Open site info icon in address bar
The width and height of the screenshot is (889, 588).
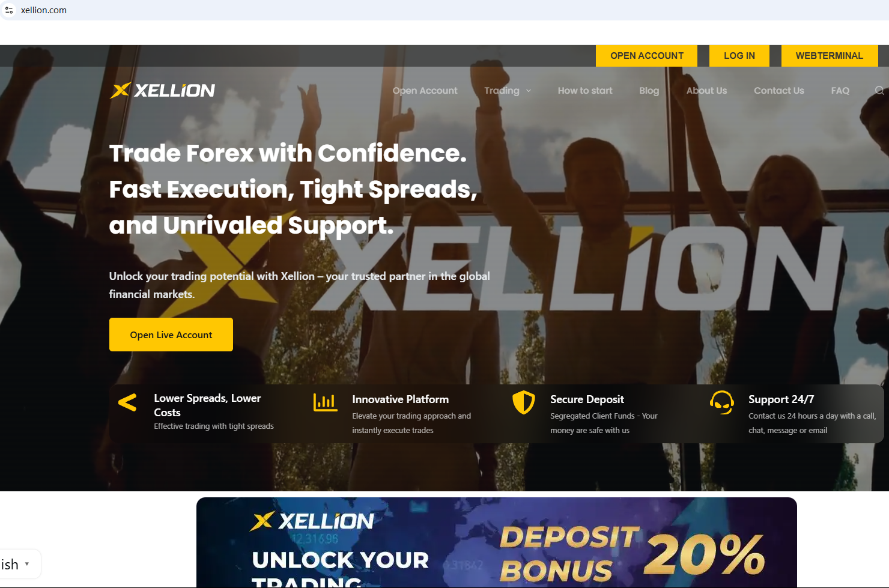point(9,10)
